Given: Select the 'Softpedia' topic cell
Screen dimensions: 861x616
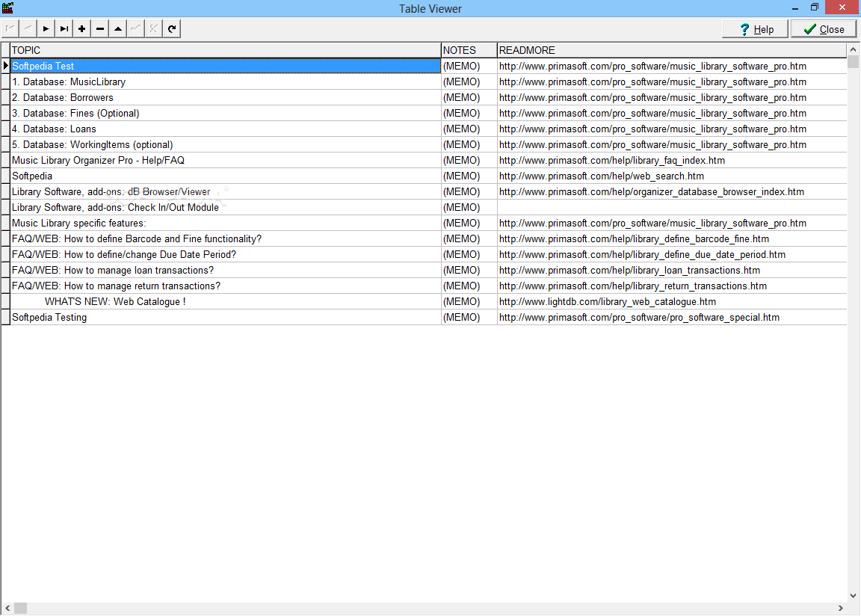Looking at the screenshot, I should (x=226, y=176).
